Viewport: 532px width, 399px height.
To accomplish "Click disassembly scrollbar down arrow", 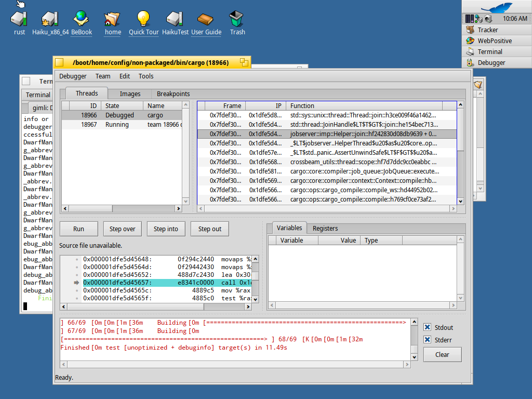I will 255,299.
